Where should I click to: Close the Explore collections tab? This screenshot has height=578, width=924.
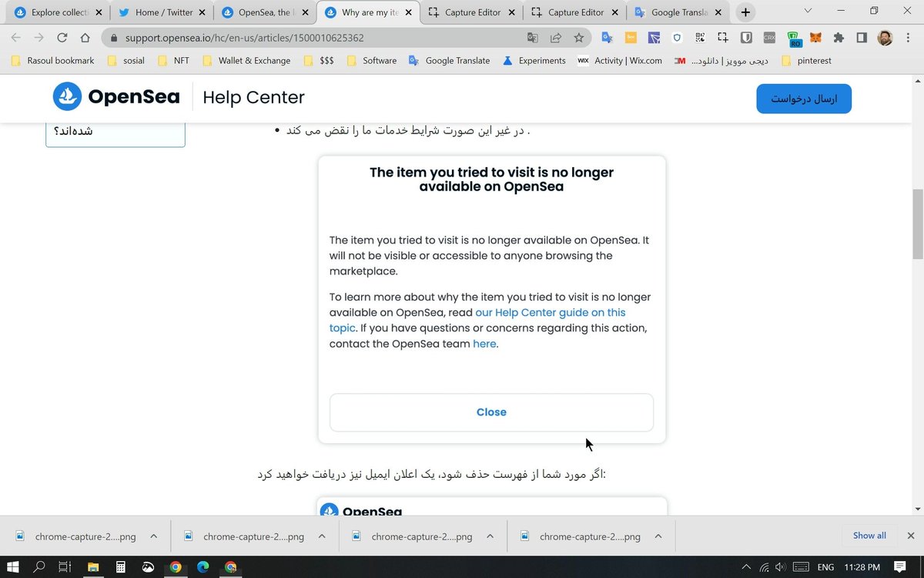click(x=99, y=12)
